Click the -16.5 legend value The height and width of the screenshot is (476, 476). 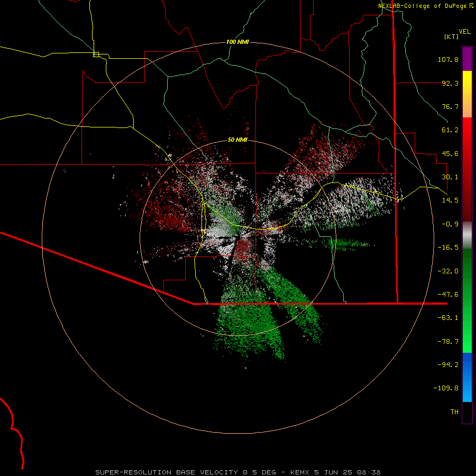point(448,248)
